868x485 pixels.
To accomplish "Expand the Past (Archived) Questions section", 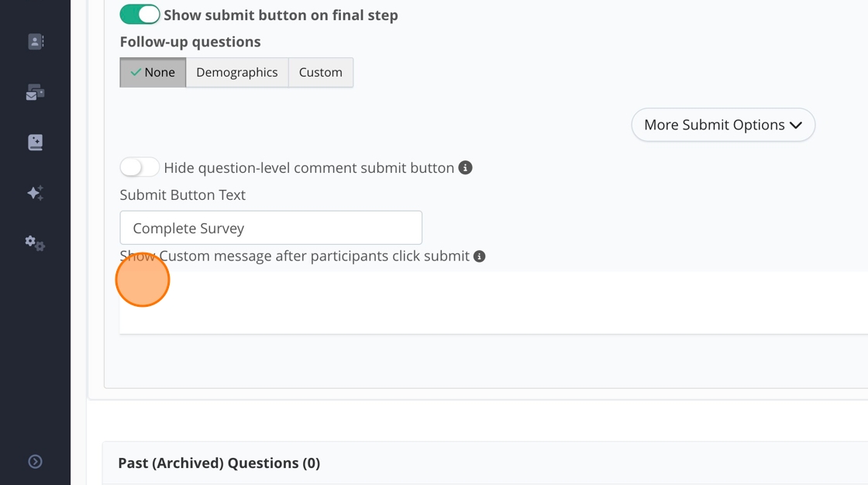I will (x=219, y=463).
